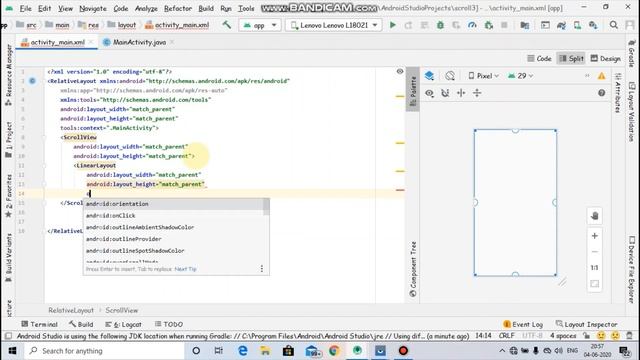
Task: Close the MainActivity.java tab
Action: point(172,42)
